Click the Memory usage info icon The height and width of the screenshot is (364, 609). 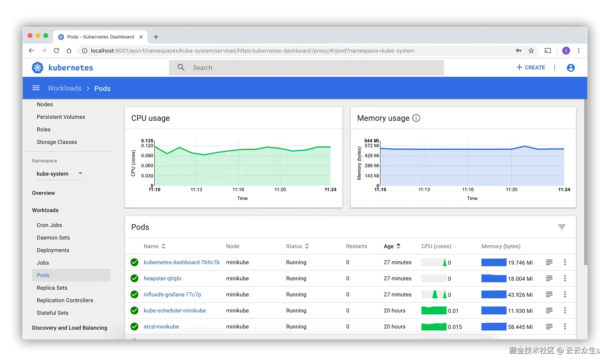(416, 118)
